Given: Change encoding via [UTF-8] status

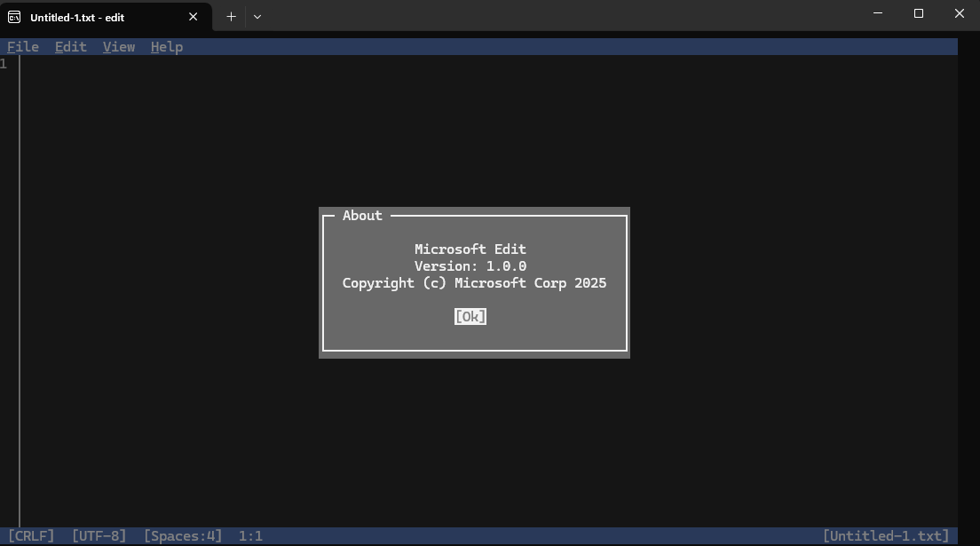Looking at the screenshot, I should [x=99, y=536].
